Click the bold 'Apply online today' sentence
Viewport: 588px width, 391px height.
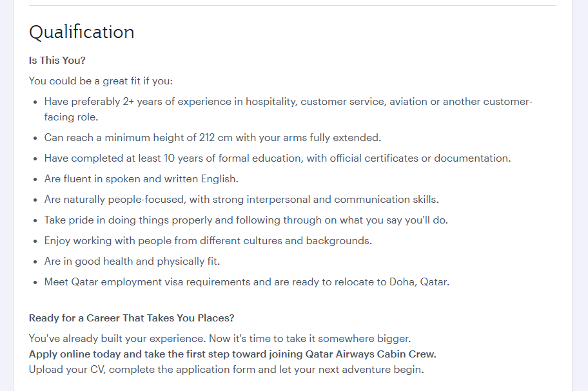point(233,354)
